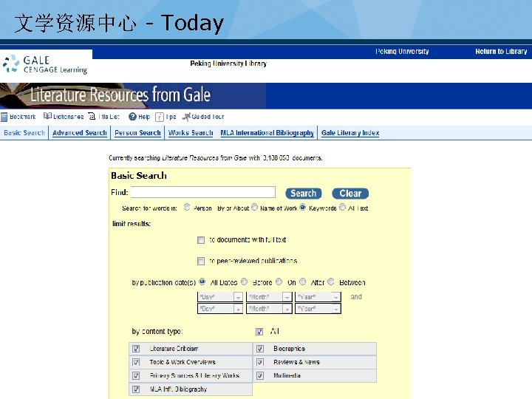Uncheck the Reviews & News checkbox

pos(260,362)
